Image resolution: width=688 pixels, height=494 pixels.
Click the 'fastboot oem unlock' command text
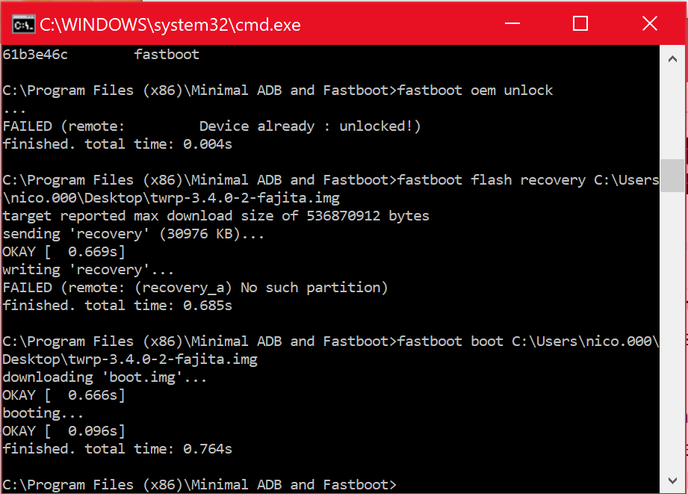[475, 90]
